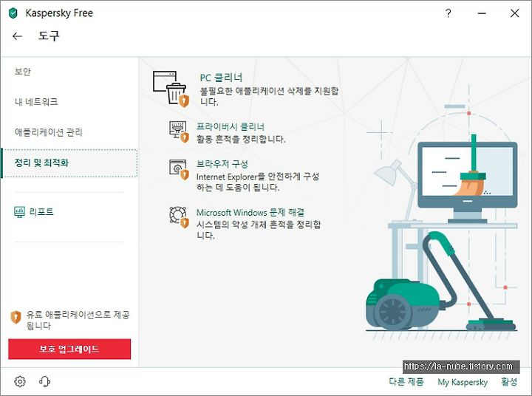
Task: Open Microsoft Windows 문제 해결 link
Action: coord(250,213)
